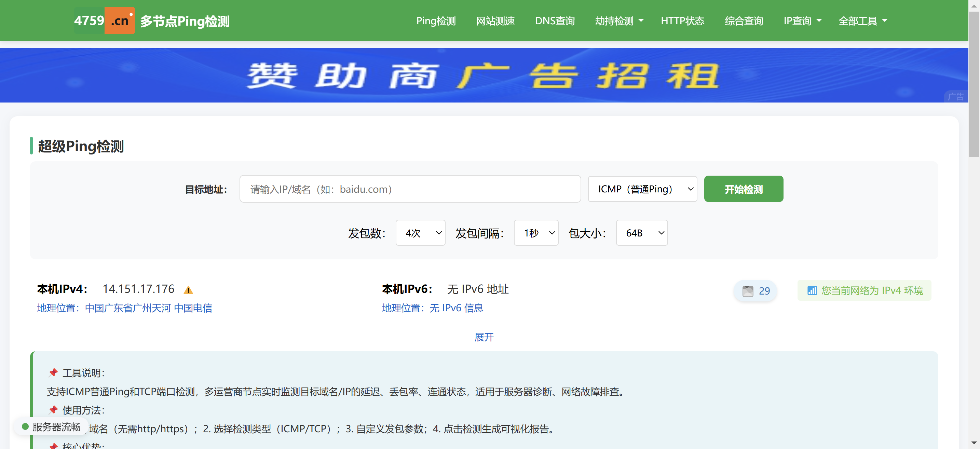Open HTTP状态 in navigation bar
This screenshot has height=449, width=980.
coord(682,21)
